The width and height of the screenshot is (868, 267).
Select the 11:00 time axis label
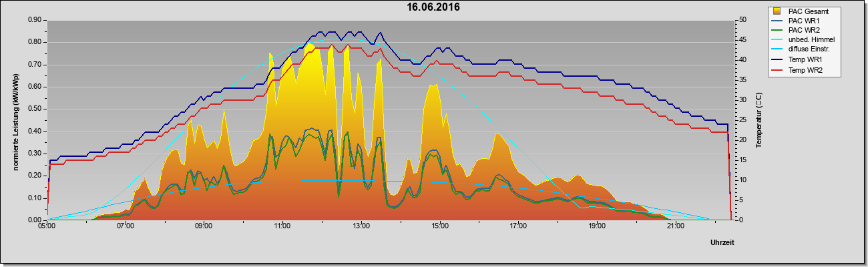[282, 226]
